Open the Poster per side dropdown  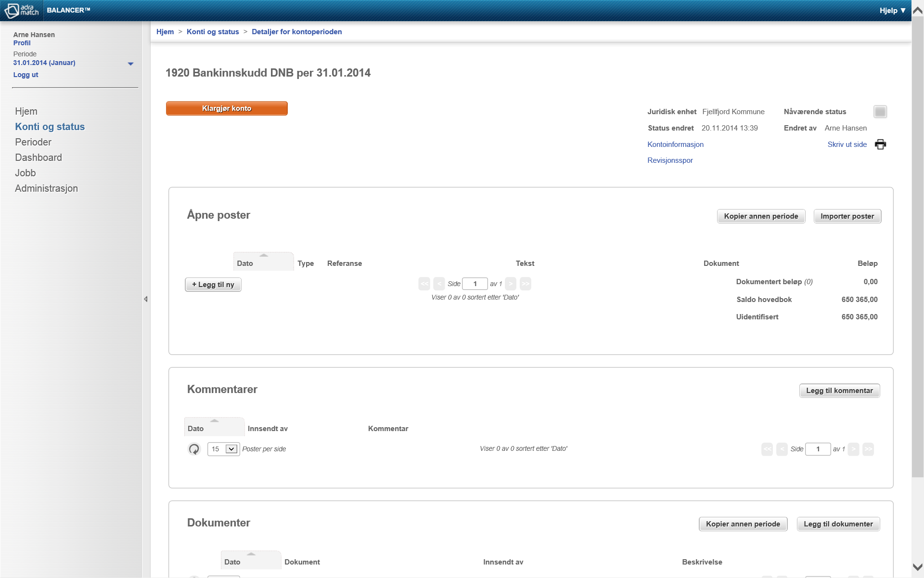point(224,449)
